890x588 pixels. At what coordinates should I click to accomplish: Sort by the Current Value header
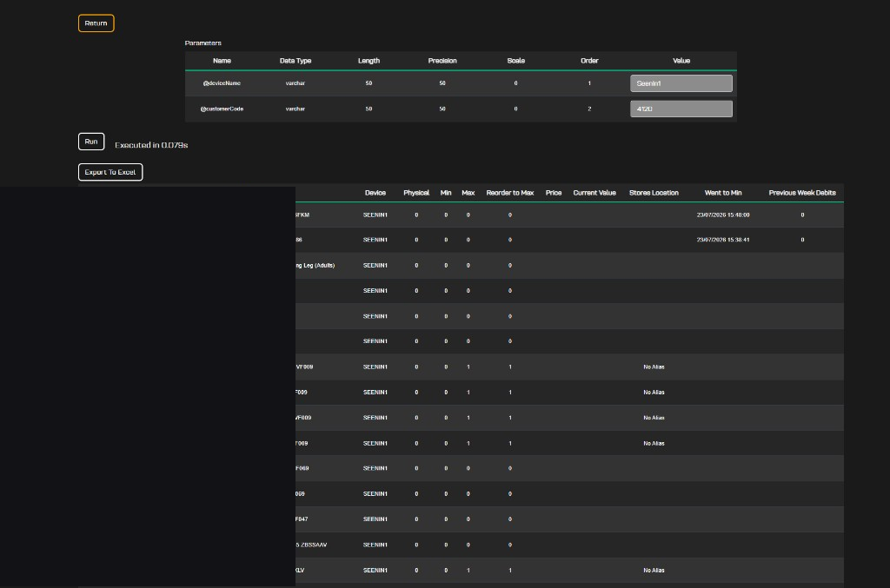tap(594, 193)
